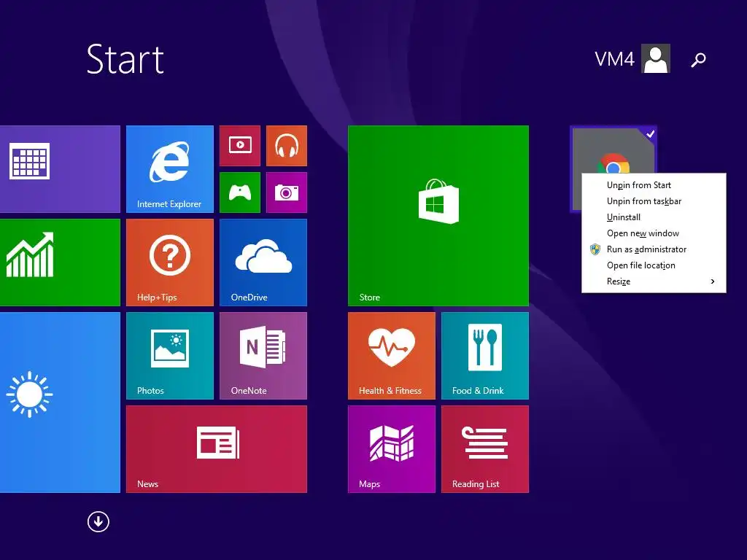Show all apps with down arrow
This screenshot has width=747, height=560.
pyautogui.click(x=98, y=522)
